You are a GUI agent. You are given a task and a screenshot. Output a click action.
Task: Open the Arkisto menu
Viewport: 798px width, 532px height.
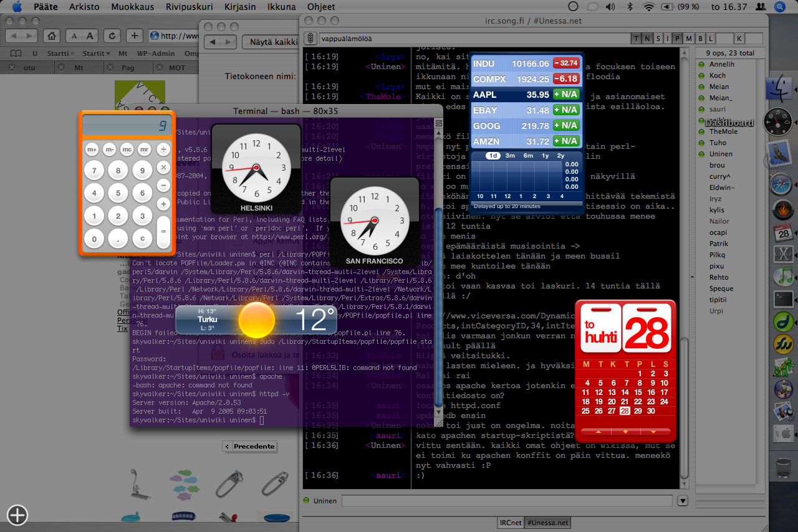84,7
